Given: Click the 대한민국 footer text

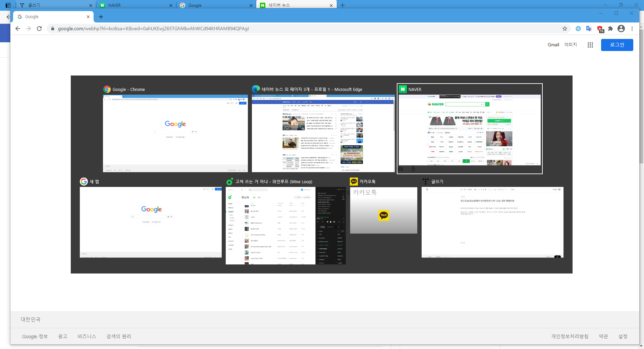Looking at the screenshot, I should [31, 319].
